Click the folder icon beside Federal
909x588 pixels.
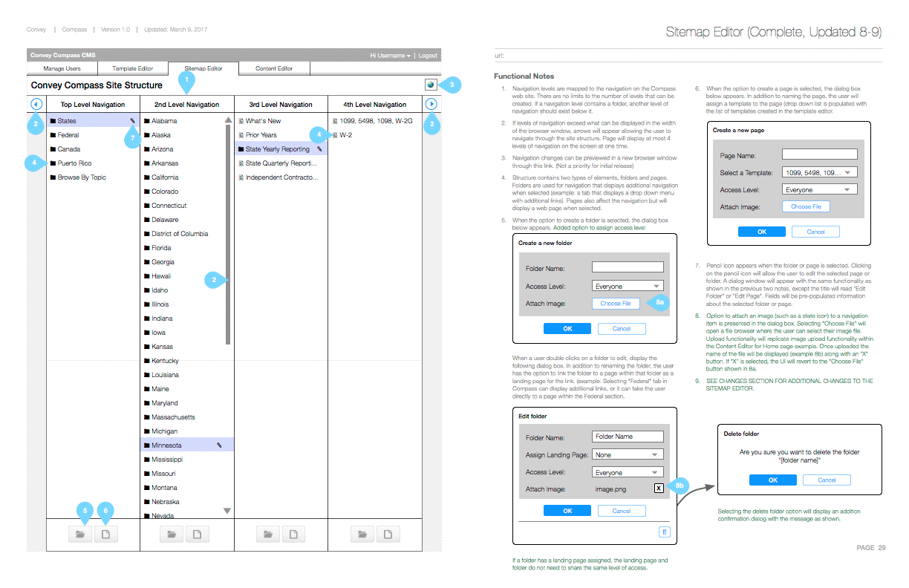[53, 135]
